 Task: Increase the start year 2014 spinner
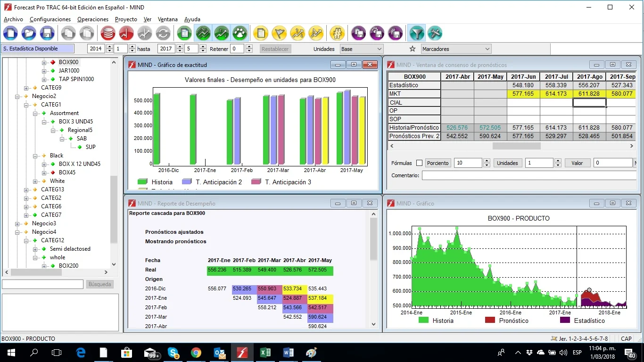pyautogui.click(x=110, y=47)
